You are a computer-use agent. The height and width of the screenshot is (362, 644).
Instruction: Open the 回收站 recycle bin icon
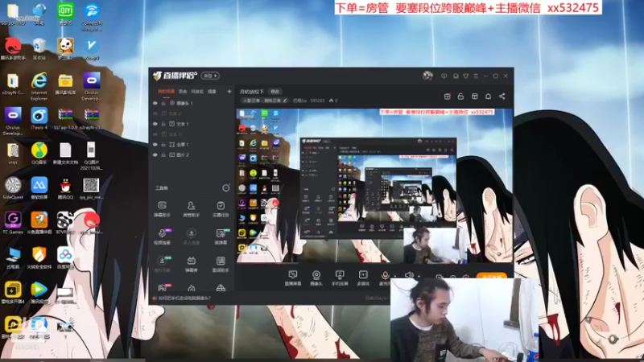point(39,49)
